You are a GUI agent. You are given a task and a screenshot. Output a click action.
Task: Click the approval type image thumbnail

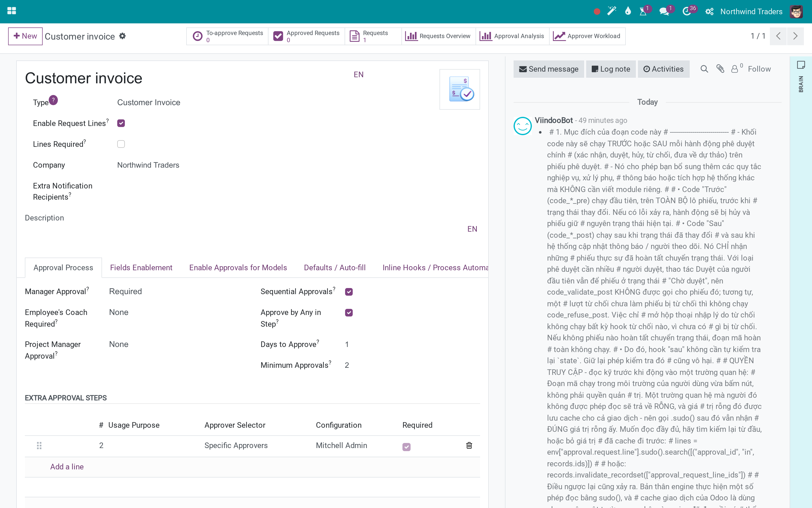(460, 89)
